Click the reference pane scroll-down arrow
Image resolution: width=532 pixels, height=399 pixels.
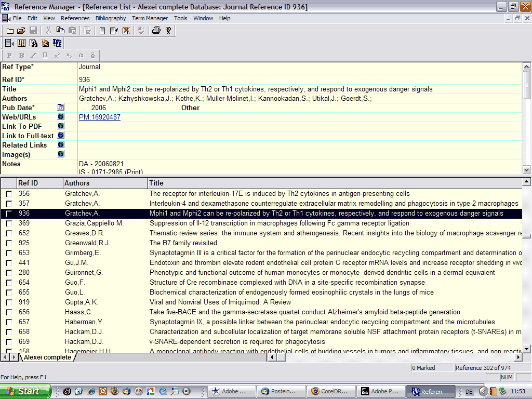point(526,170)
